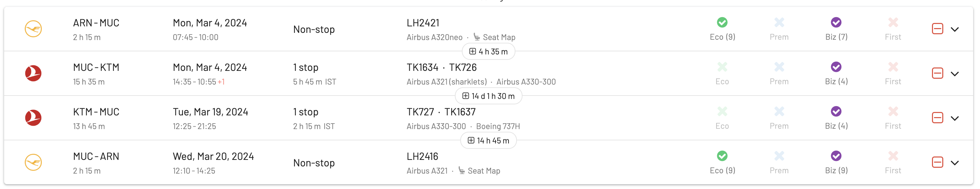Select Eco (9) availability on LH2421

(722, 28)
